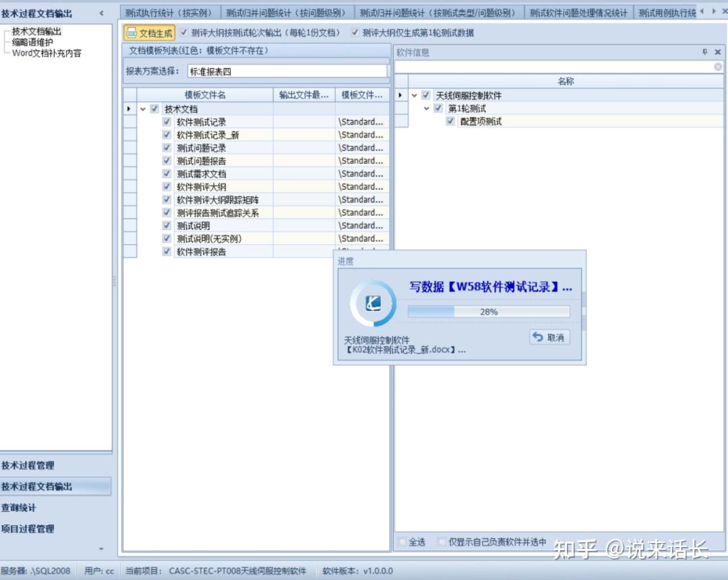
Task: Click the right tab scroll arrow
Action: point(715,11)
